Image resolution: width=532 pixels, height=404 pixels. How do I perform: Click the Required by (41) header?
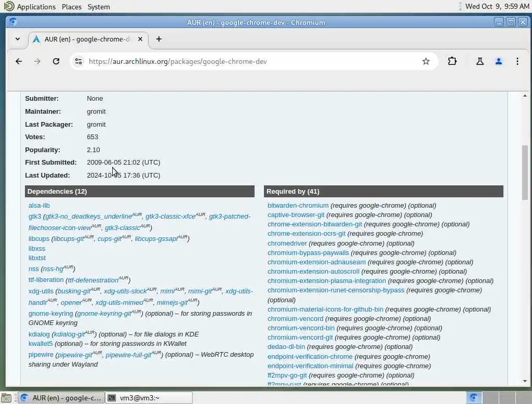[383, 191]
